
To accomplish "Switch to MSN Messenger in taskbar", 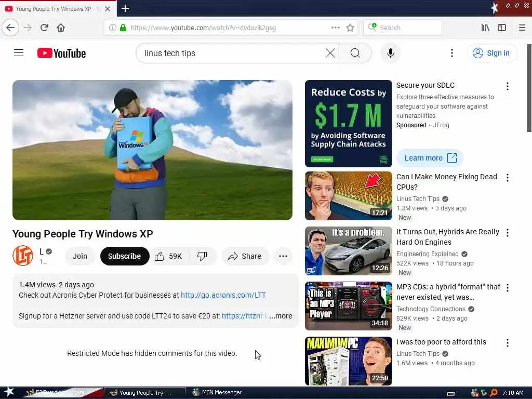I will pyautogui.click(x=217, y=393).
